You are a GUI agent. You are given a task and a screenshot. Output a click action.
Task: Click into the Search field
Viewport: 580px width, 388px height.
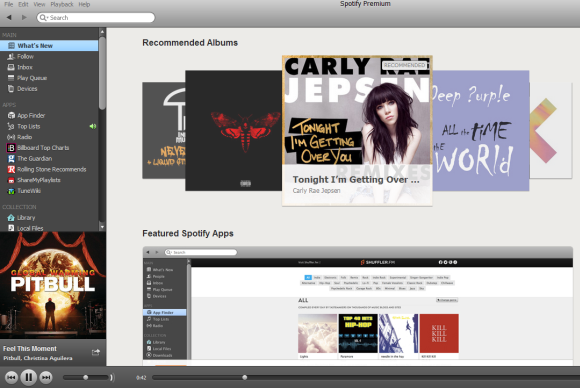tap(96, 17)
